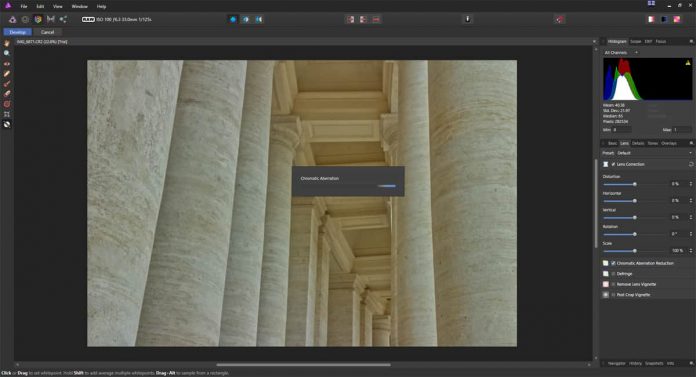
Task: Uncheck Chromatic Aberration Reduction checkbox
Action: pos(613,263)
